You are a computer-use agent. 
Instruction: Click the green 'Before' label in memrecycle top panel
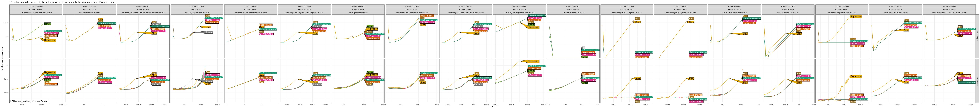pos(48,24)
